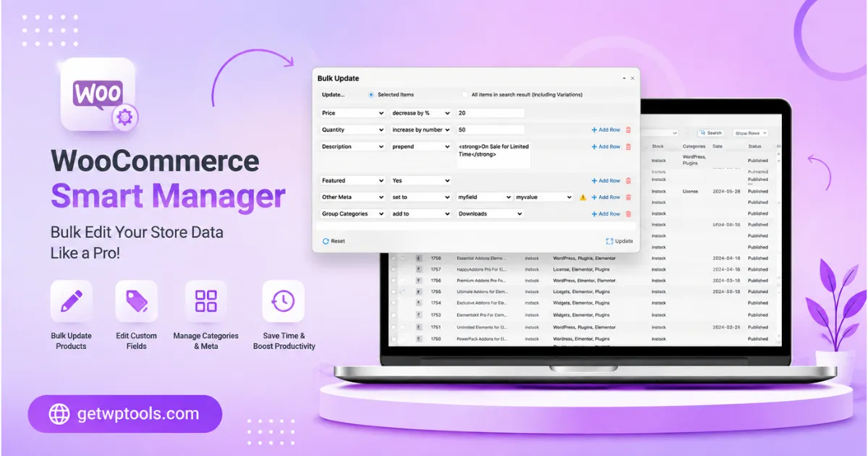Click the Reset button
Screen dimensions: 868x456
click(333, 241)
